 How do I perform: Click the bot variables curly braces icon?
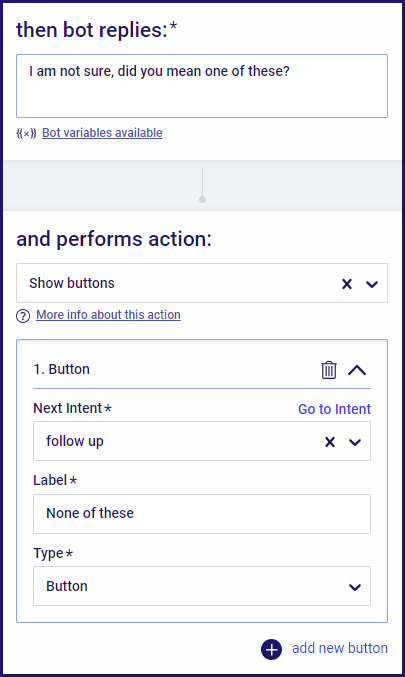point(26,133)
